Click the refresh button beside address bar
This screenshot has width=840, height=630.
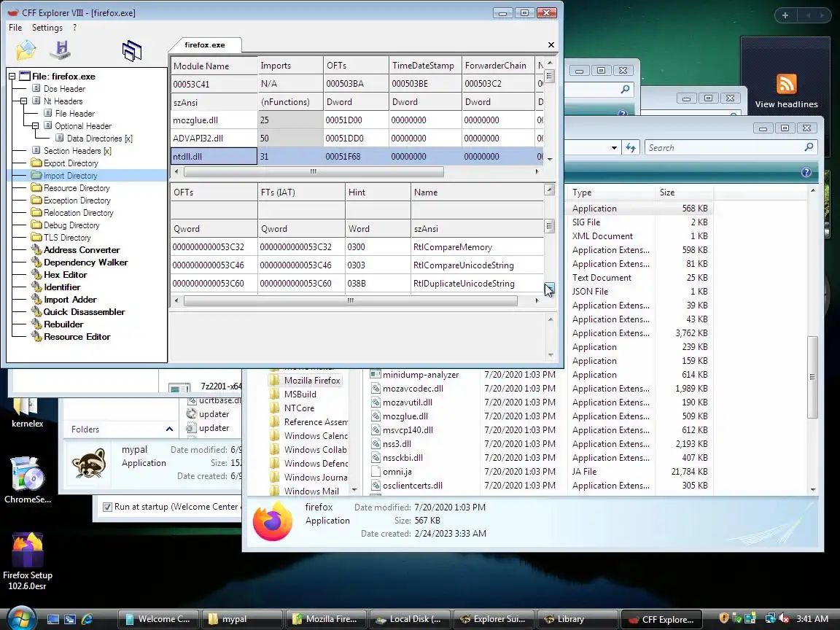pyautogui.click(x=631, y=147)
